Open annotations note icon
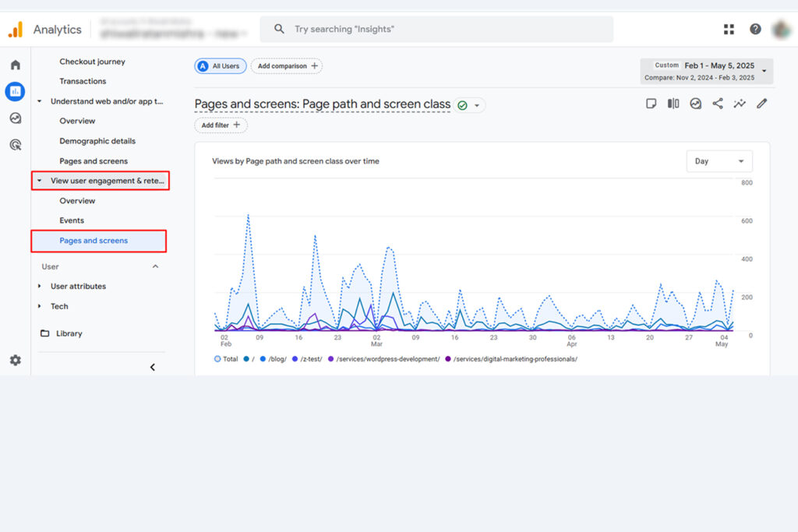This screenshot has height=532, width=798. click(651, 104)
